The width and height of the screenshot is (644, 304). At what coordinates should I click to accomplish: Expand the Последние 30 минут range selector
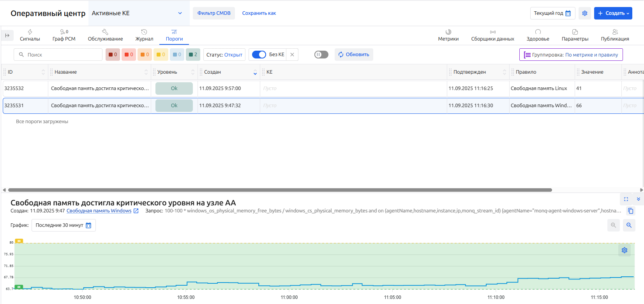click(64, 225)
